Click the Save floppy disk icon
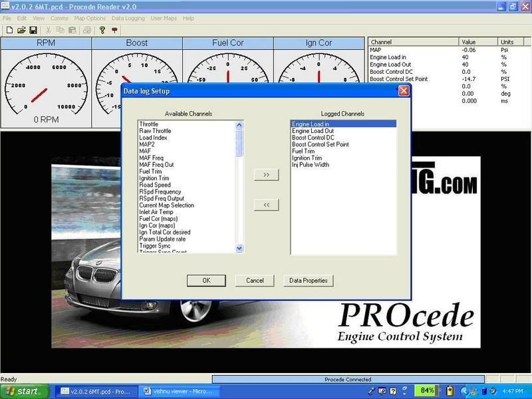This screenshot has width=532, height=399. click(33, 30)
